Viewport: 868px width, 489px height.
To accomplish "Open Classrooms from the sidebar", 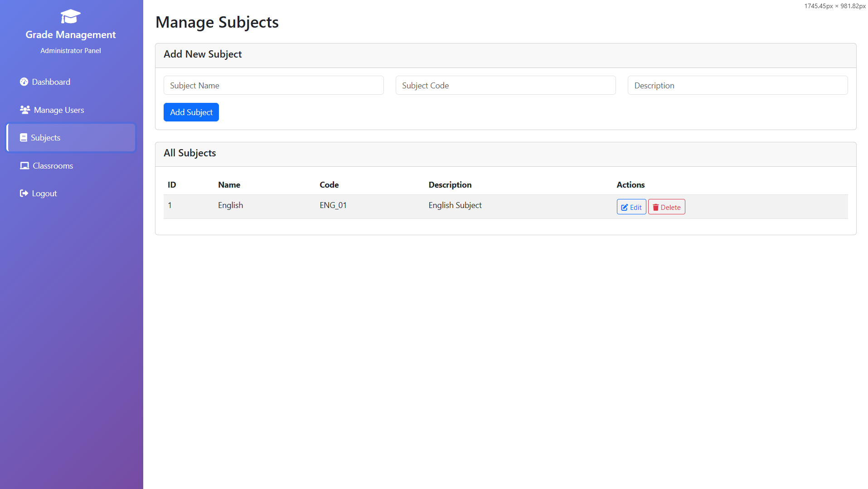I will pos(53,166).
